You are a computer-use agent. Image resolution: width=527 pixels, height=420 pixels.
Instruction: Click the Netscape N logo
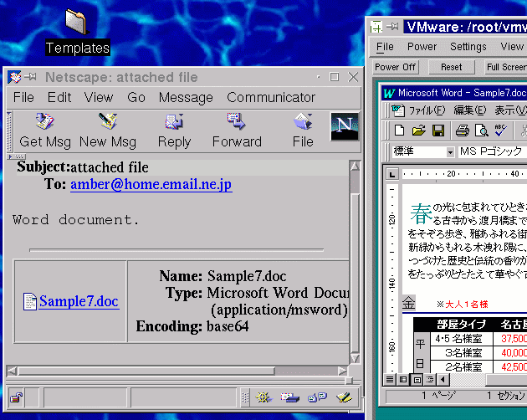point(345,126)
